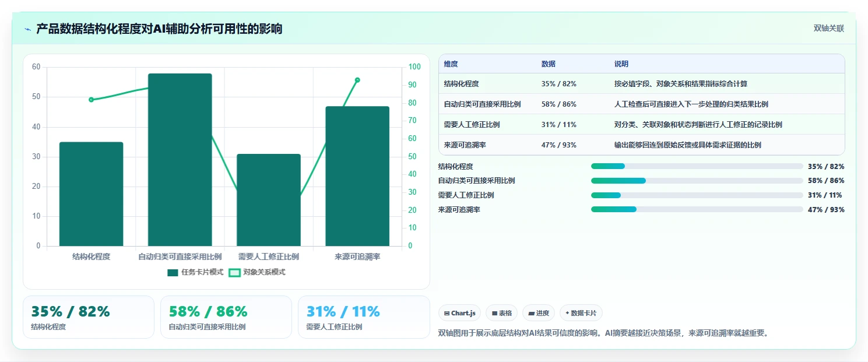This screenshot has width=868, height=362.
Task: Select the Chart.js chip
Action: click(x=460, y=313)
